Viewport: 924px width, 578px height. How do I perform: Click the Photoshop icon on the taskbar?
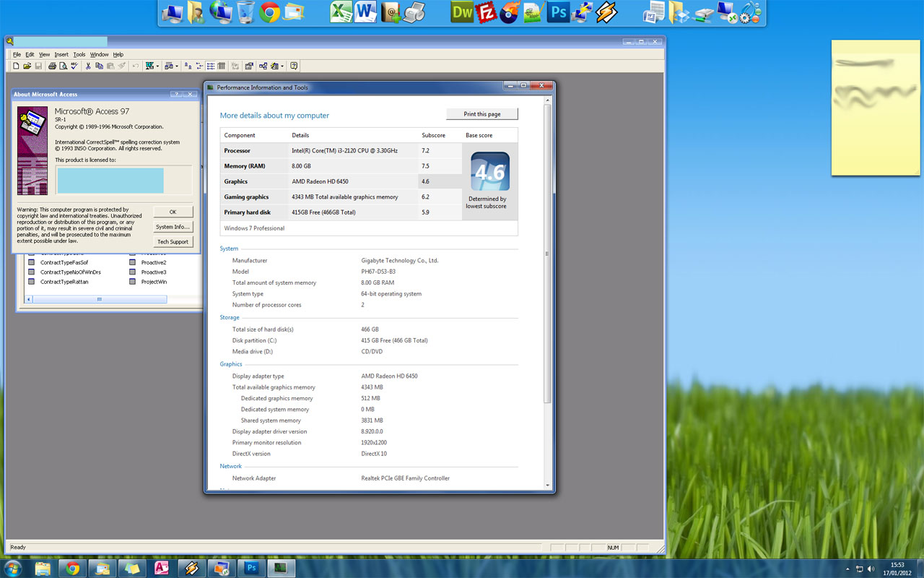tap(251, 568)
